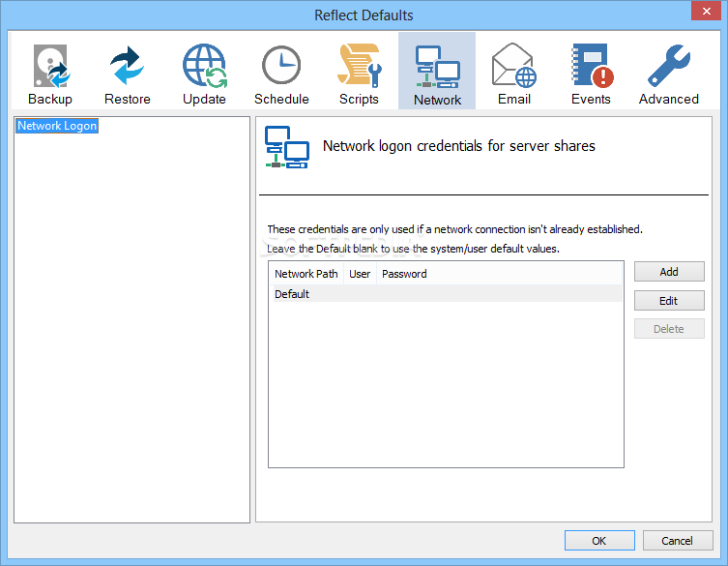Edit the selected credential entry
Image resolution: width=728 pixels, height=566 pixels.
point(669,301)
